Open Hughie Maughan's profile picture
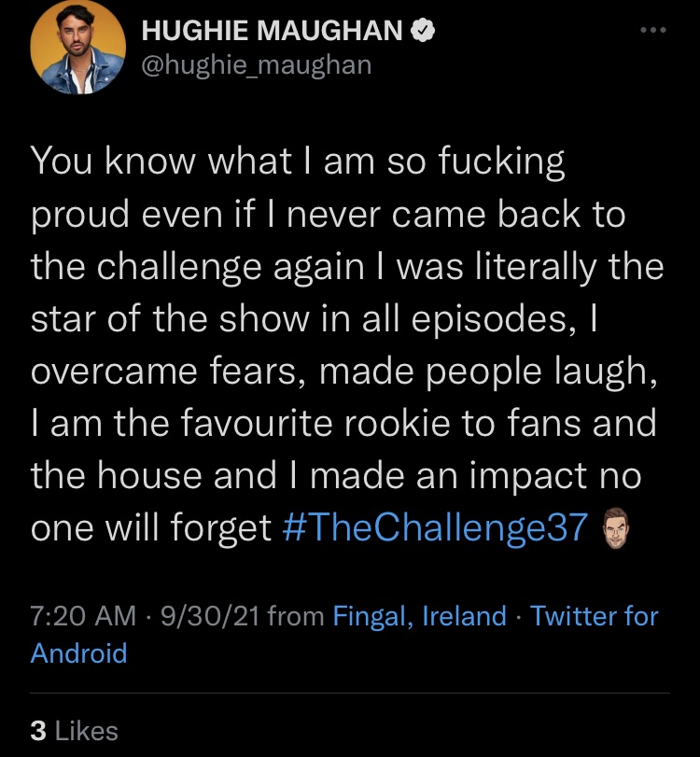The width and height of the screenshot is (700, 757). point(77,47)
